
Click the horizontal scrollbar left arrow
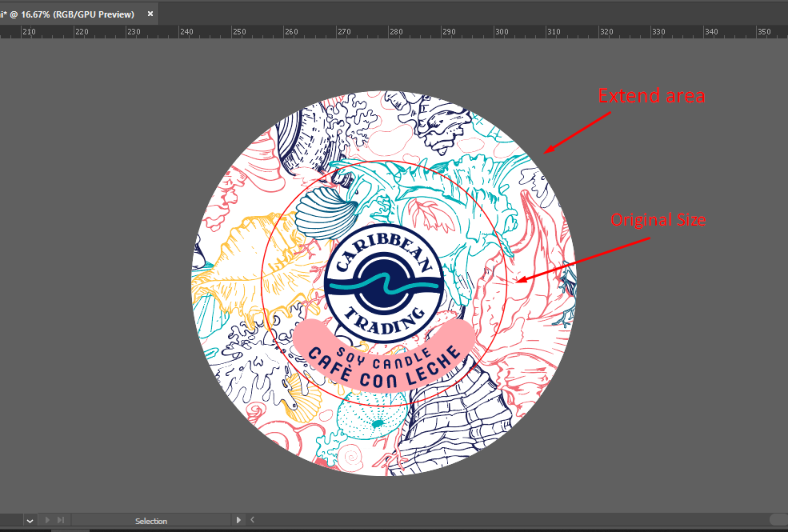pos(252,520)
